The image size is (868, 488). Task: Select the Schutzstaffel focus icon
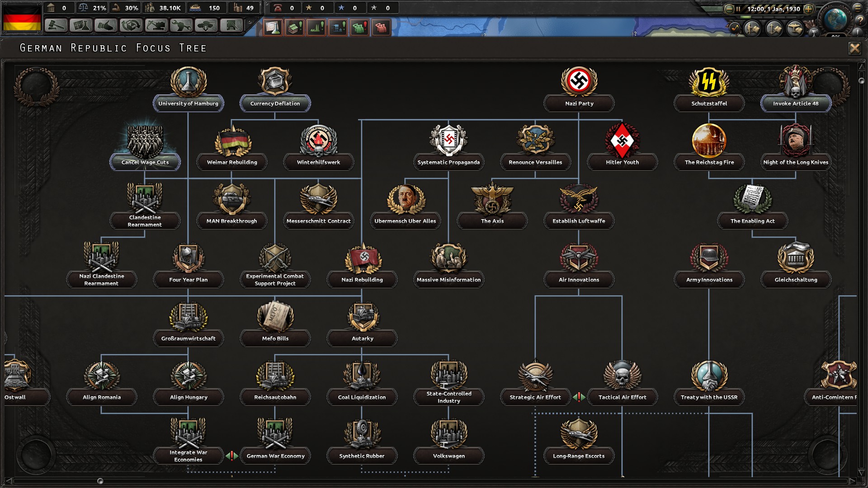pos(709,81)
